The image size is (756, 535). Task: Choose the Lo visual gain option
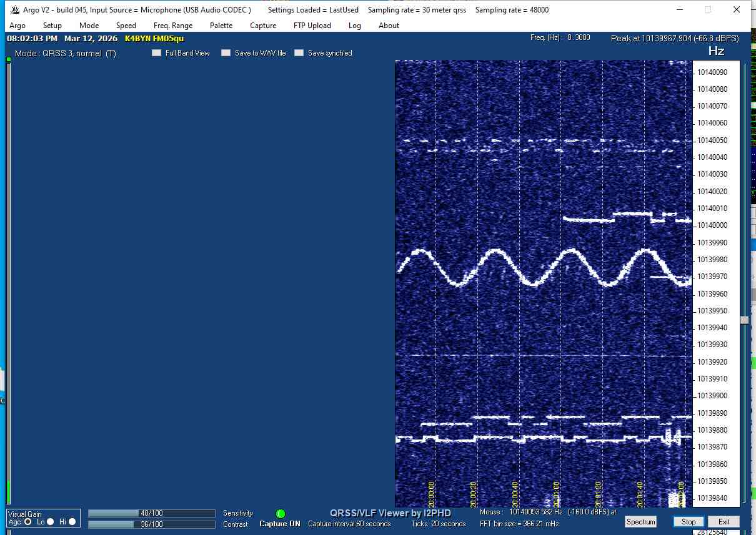(x=51, y=522)
